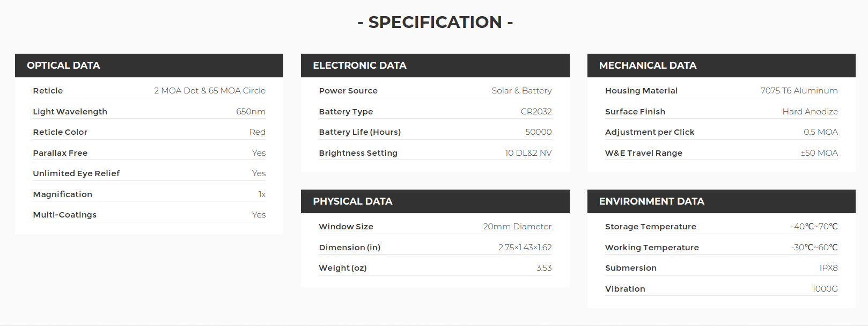The height and width of the screenshot is (326, 868).
Task: Select the IPX8 submersion rating
Action: pos(828,268)
